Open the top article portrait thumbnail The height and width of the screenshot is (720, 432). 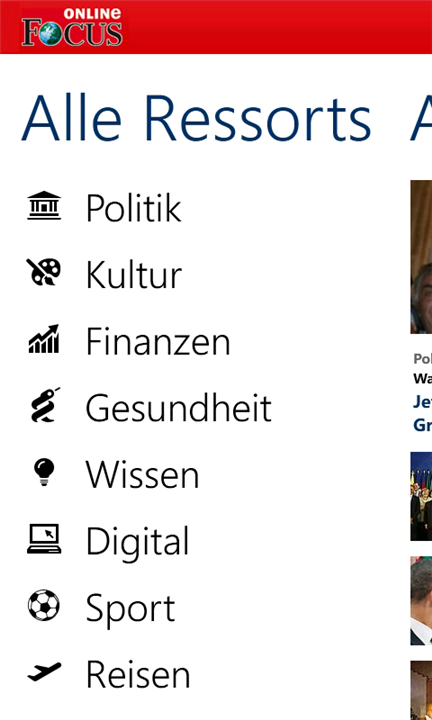tap(421, 257)
